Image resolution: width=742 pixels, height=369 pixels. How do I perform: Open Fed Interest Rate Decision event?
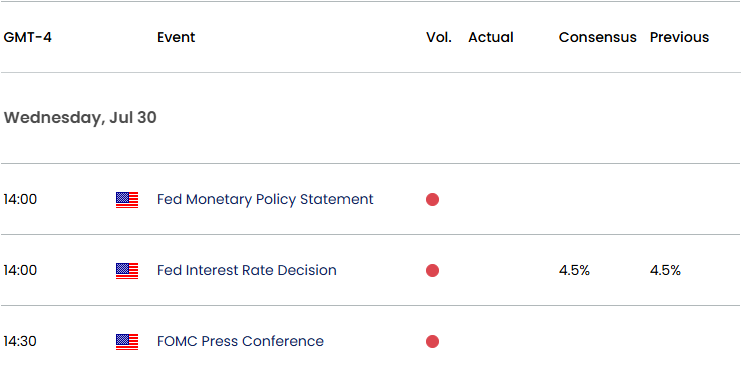point(247,271)
